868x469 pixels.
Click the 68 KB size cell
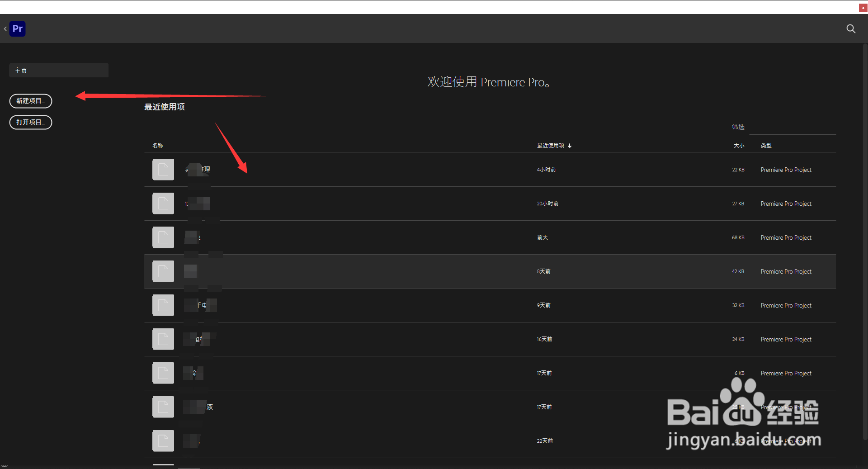[x=738, y=237]
